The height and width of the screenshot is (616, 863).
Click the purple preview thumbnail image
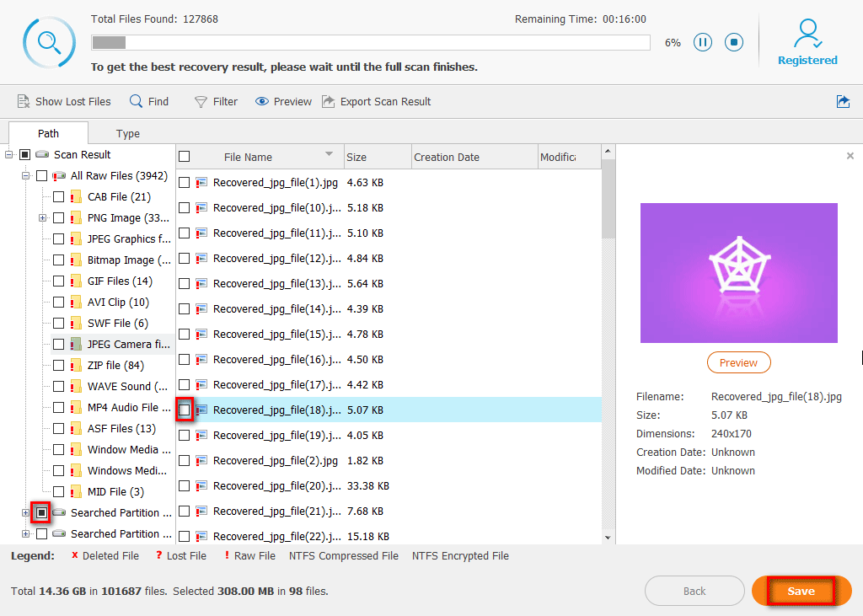[x=738, y=273]
